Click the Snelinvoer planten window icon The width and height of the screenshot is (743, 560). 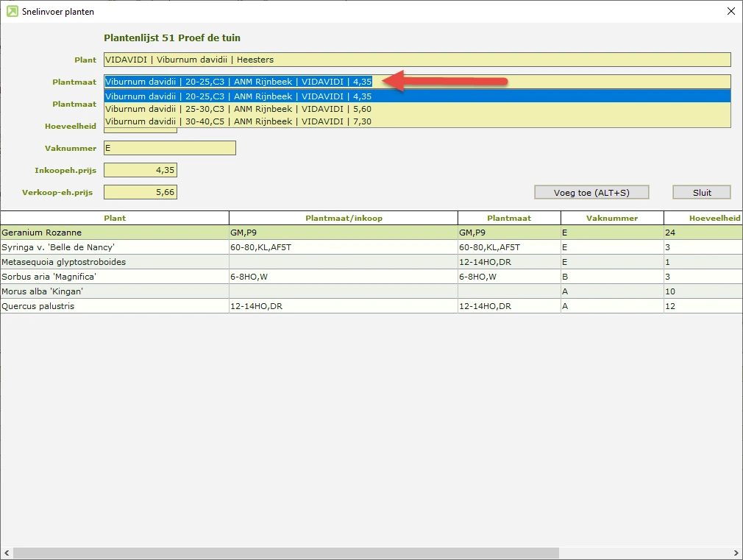[12, 11]
